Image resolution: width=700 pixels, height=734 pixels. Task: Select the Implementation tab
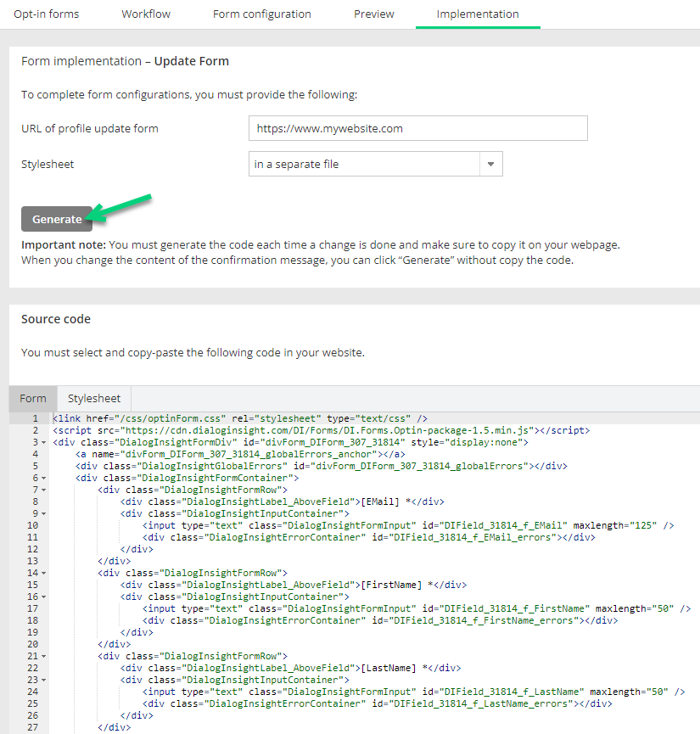pos(478,14)
